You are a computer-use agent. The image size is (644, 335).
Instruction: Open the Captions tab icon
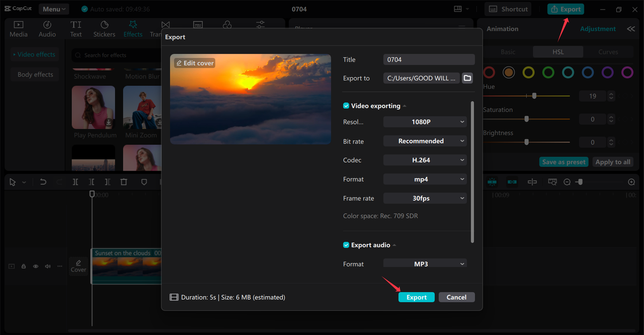[198, 24]
